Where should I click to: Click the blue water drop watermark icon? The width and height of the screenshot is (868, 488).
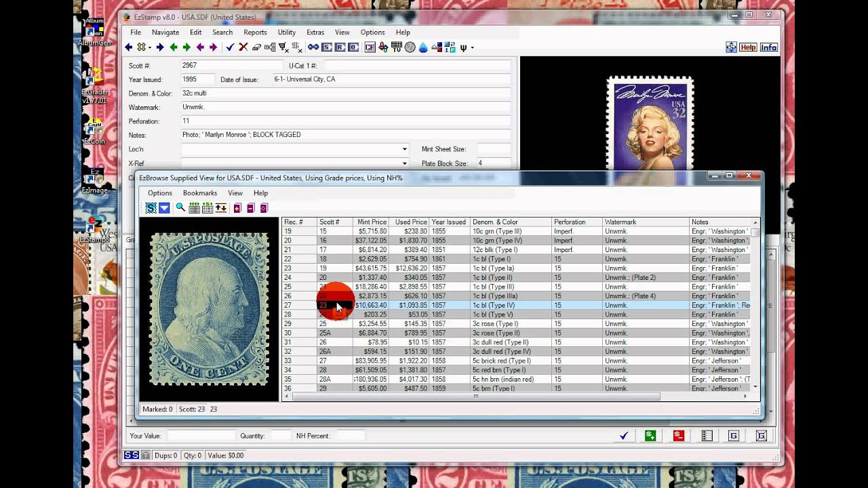[x=424, y=47]
